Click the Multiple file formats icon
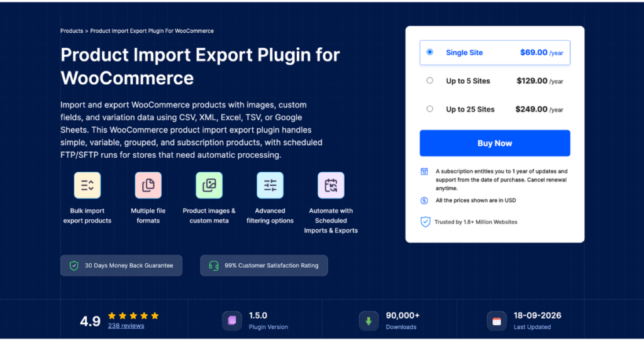This screenshot has height=340, width=644. tap(148, 185)
